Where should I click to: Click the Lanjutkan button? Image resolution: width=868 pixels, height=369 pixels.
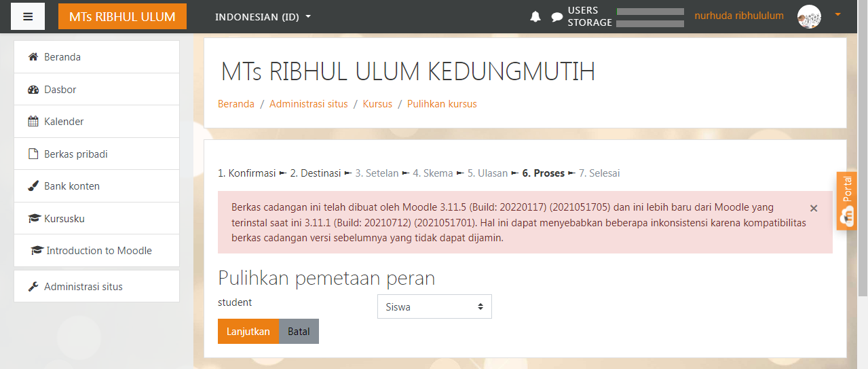point(248,332)
